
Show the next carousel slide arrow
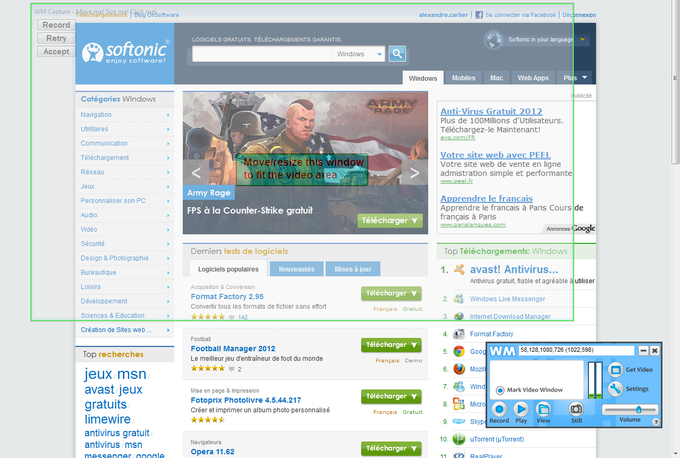coord(415,173)
